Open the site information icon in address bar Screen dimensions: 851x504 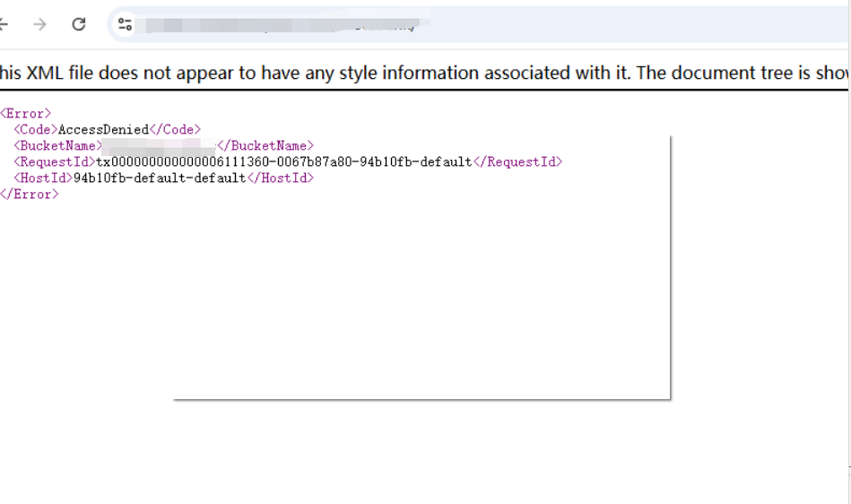click(x=126, y=24)
